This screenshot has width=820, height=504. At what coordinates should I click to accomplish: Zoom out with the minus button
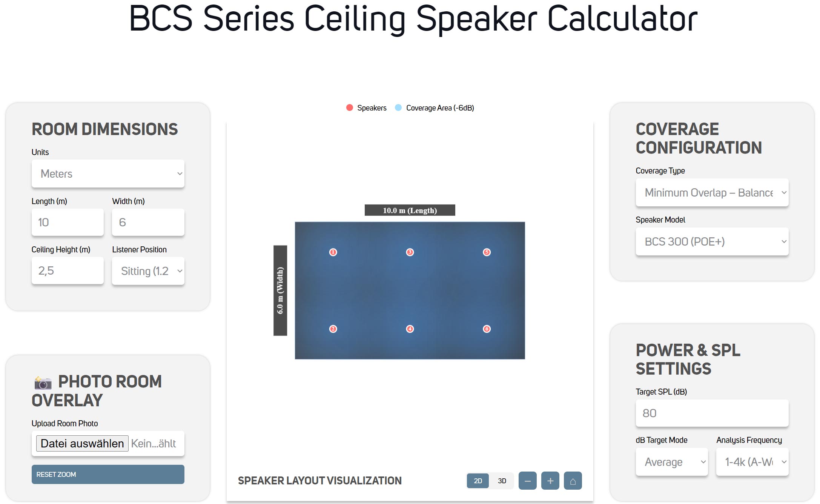(527, 481)
